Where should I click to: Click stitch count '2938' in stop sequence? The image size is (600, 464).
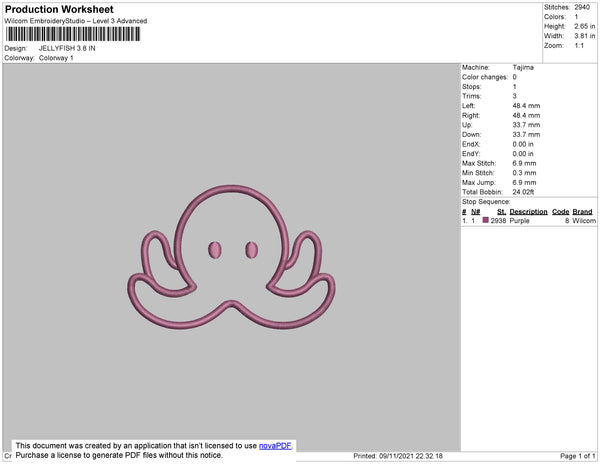click(498, 221)
